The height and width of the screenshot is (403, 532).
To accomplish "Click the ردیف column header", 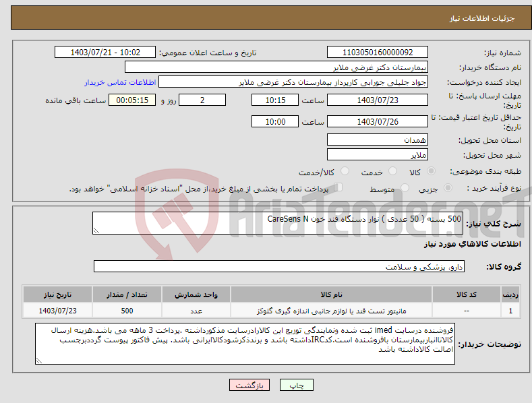I will 510,294.
